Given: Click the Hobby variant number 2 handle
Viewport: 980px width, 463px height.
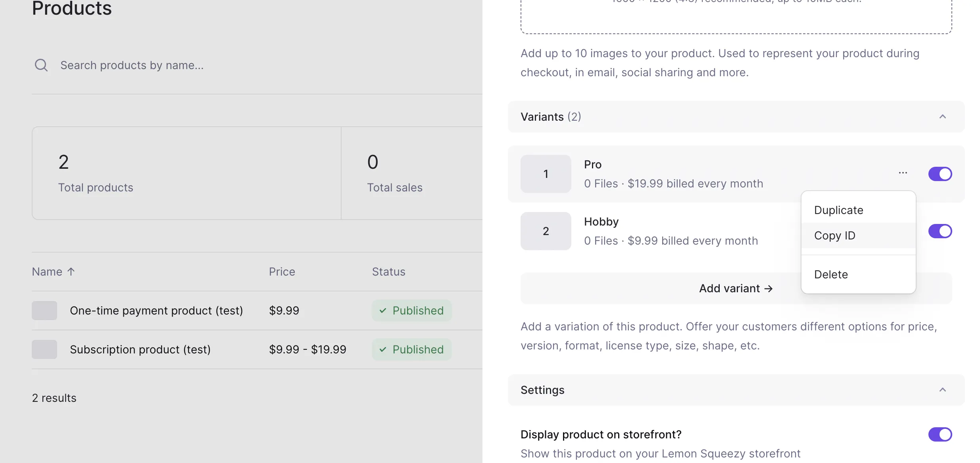Looking at the screenshot, I should coord(546,231).
